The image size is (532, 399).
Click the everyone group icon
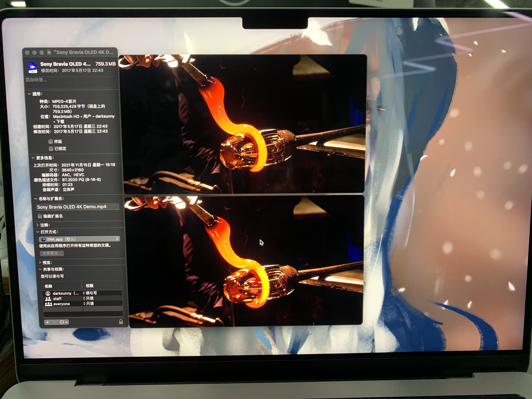point(48,304)
